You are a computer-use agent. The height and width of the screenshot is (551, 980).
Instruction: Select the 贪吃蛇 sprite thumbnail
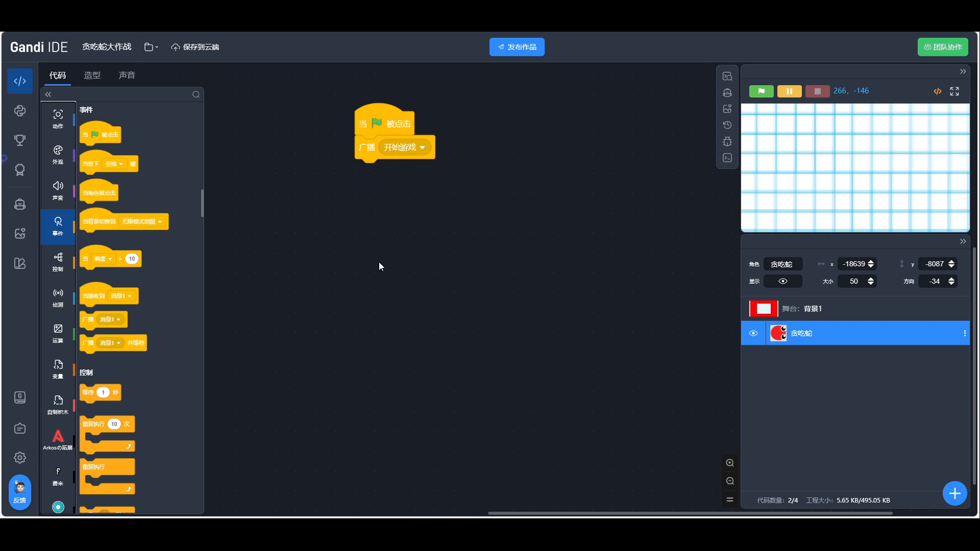coord(778,333)
